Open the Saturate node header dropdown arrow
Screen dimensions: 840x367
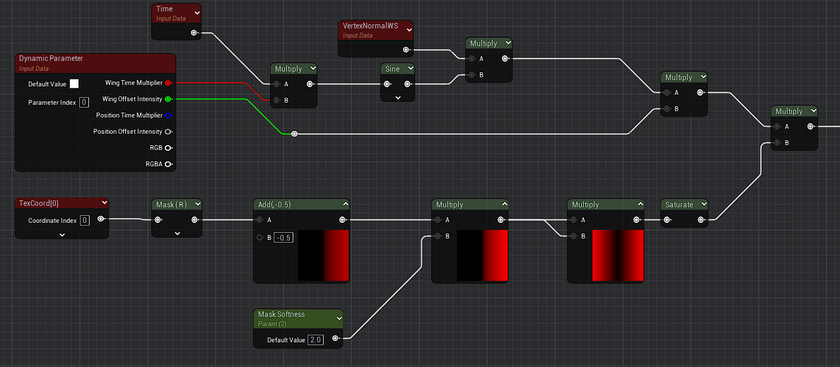tap(703, 205)
